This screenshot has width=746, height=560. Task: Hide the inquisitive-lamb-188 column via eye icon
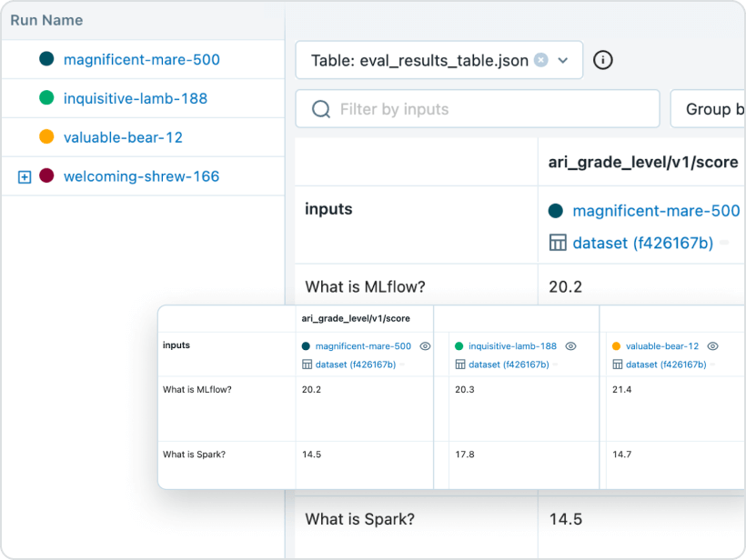tap(570, 346)
